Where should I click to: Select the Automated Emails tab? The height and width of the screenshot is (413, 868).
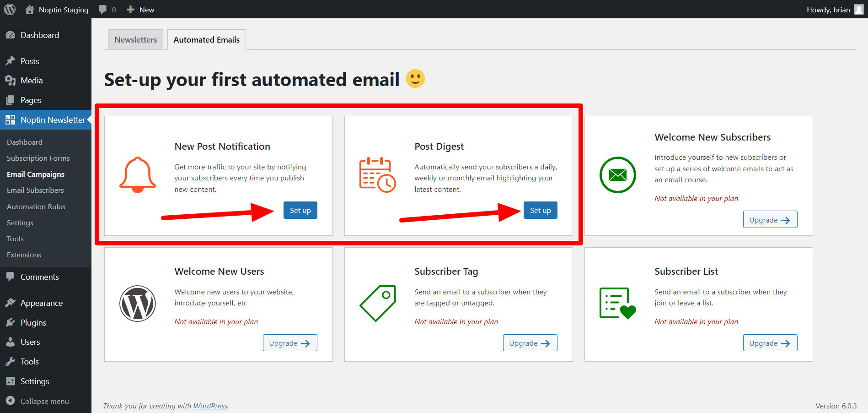coord(206,40)
